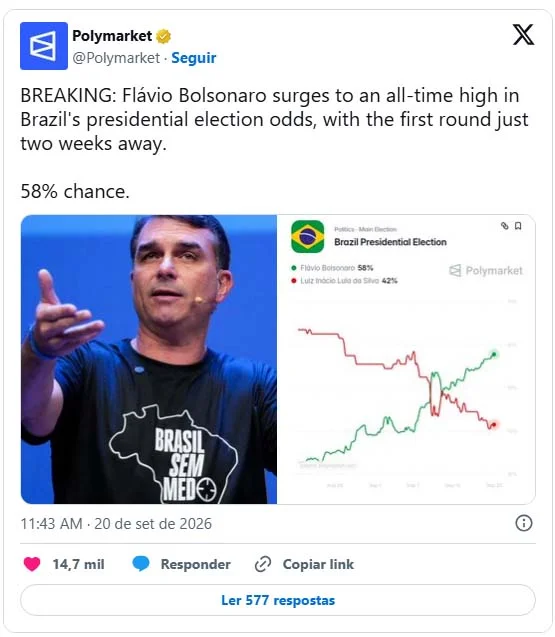
Task: Click the Responder label
Action: pos(195,564)
